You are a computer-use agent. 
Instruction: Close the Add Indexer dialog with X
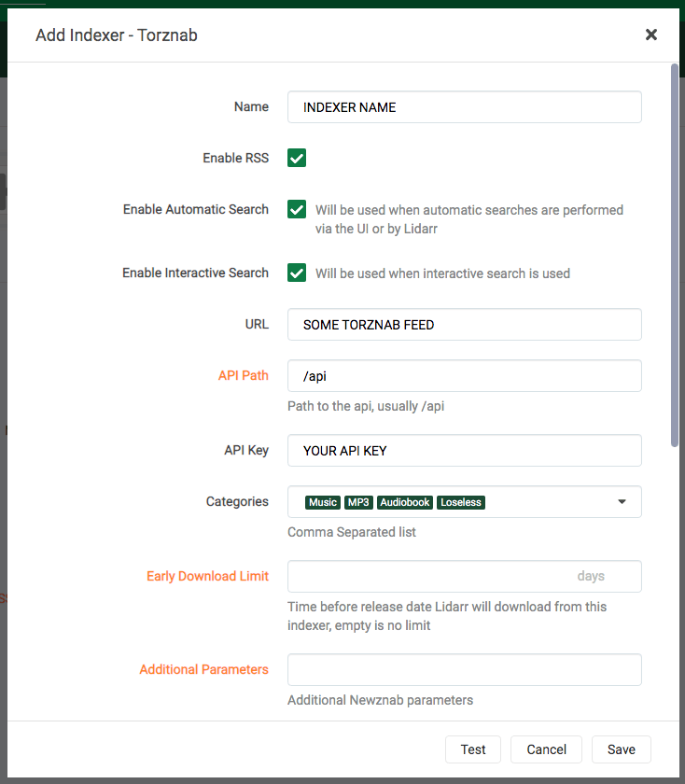pyautogui.click(x=650, y=35)
